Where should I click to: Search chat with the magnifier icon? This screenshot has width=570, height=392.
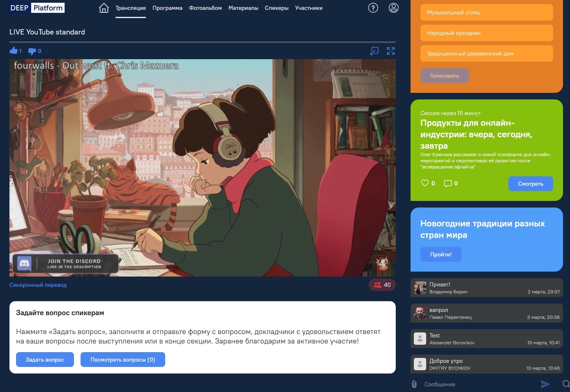(x=566, y=384)
